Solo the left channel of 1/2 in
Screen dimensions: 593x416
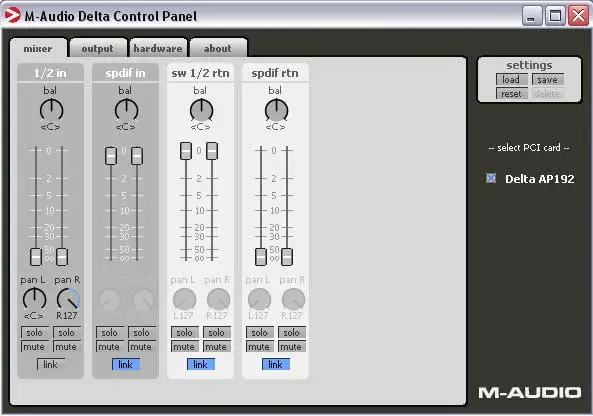tap(34, 332)
